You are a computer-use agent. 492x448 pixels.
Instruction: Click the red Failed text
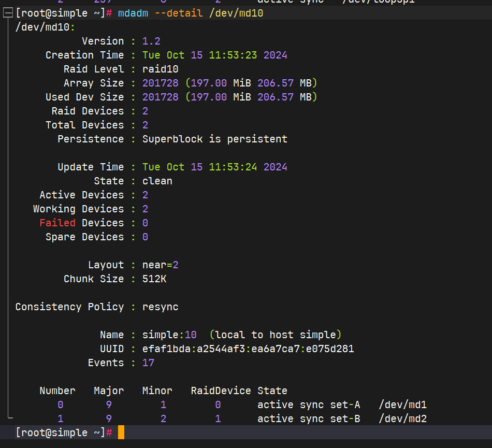coord(57,223)
